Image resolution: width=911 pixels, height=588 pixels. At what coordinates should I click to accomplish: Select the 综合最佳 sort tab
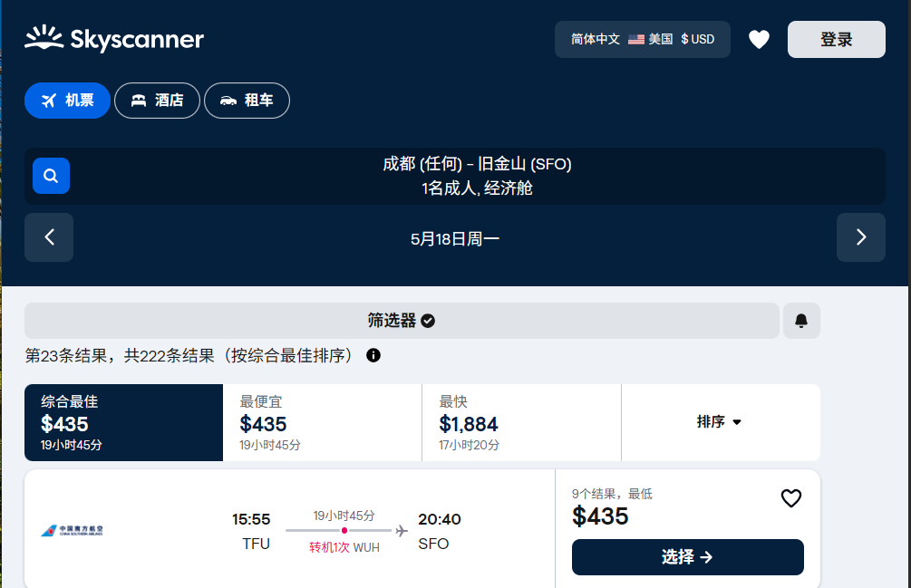coord(123,422)
